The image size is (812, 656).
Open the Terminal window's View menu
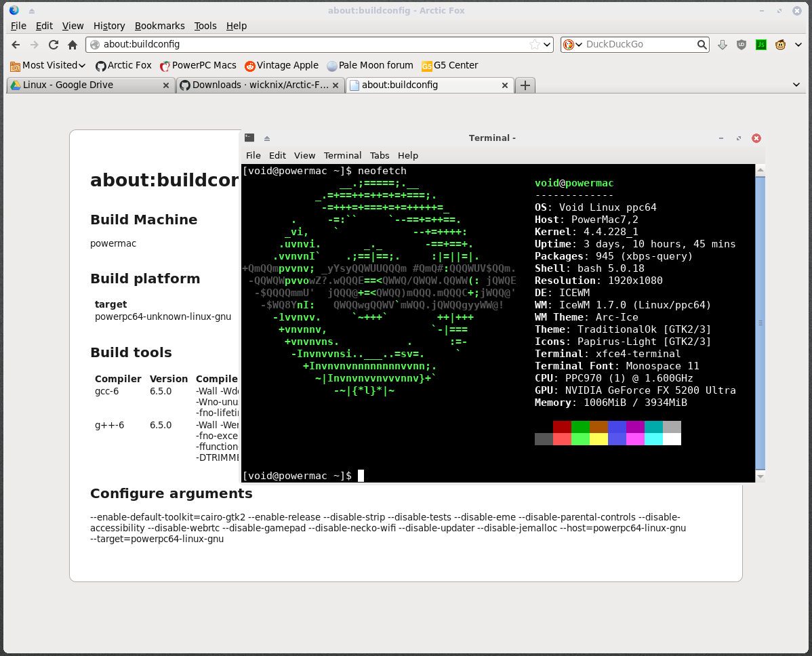[x=304, y=155]
